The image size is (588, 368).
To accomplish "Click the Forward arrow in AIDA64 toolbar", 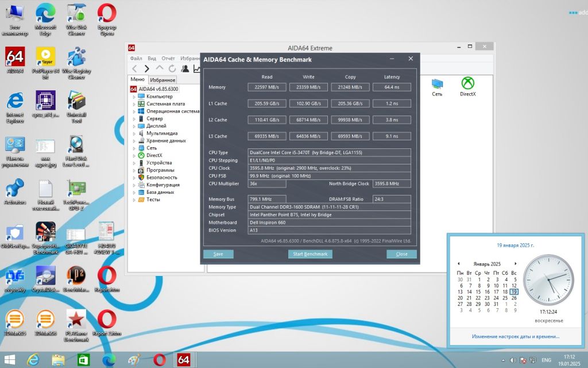I will point(147,68).
